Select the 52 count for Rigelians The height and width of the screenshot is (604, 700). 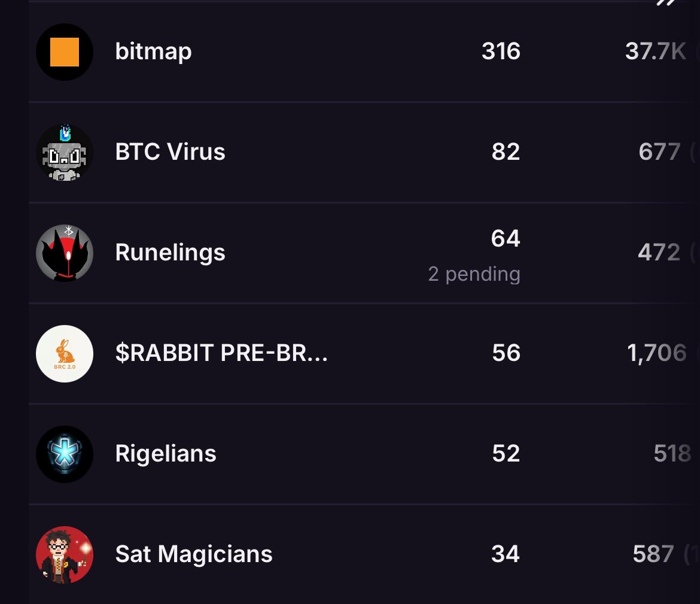coord(506,454)
